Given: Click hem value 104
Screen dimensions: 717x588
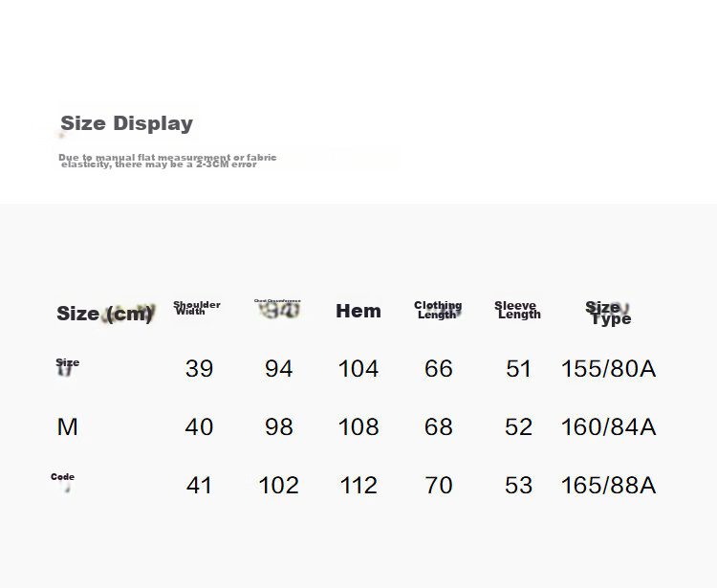Looking at the screenshot, I should (x=358, y=368).
